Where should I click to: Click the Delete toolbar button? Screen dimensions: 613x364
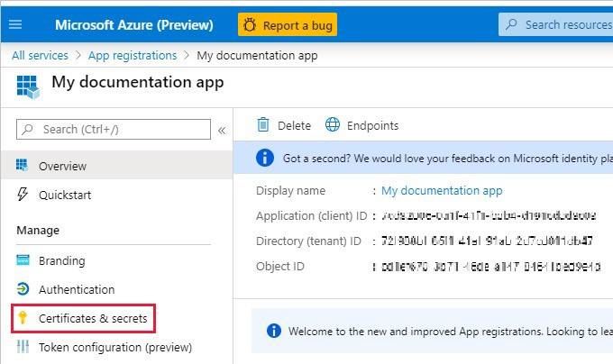284,125
